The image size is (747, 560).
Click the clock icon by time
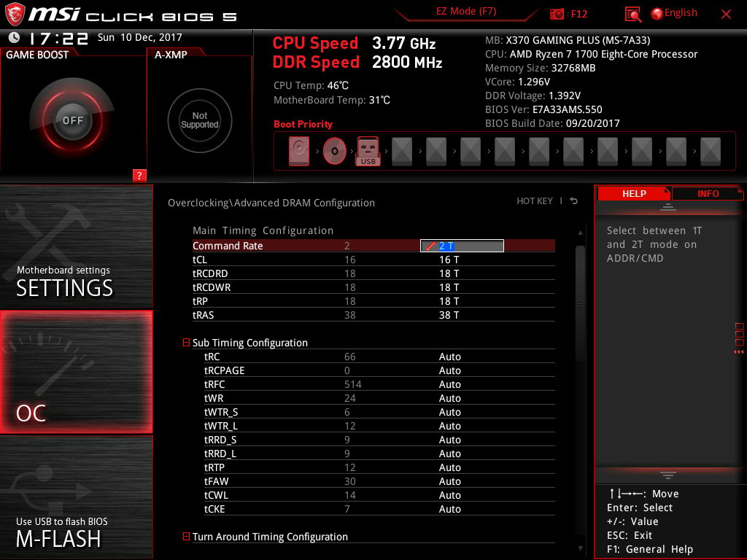15,38
